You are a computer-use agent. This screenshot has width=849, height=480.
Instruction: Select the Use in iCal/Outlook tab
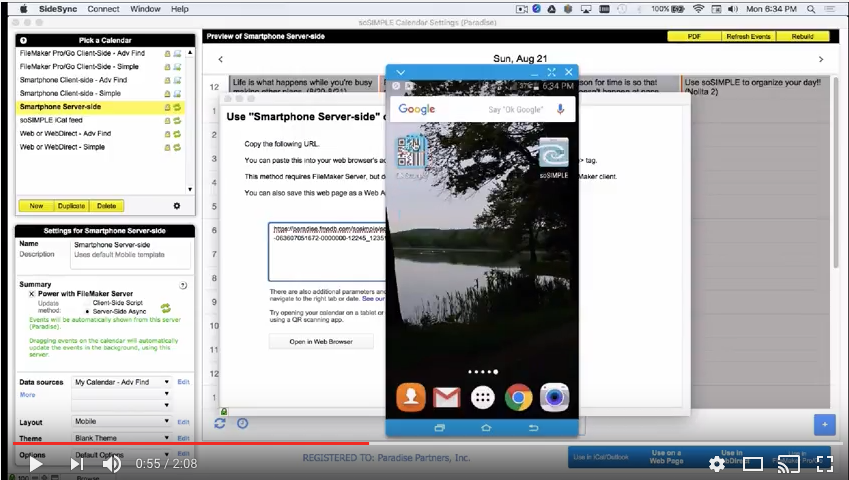tap(603, 457)
